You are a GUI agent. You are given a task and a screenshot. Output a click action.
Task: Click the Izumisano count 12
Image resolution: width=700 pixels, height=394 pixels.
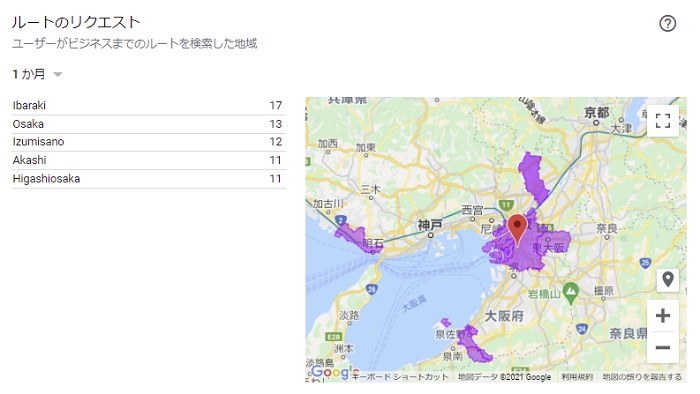pos(275,142)
